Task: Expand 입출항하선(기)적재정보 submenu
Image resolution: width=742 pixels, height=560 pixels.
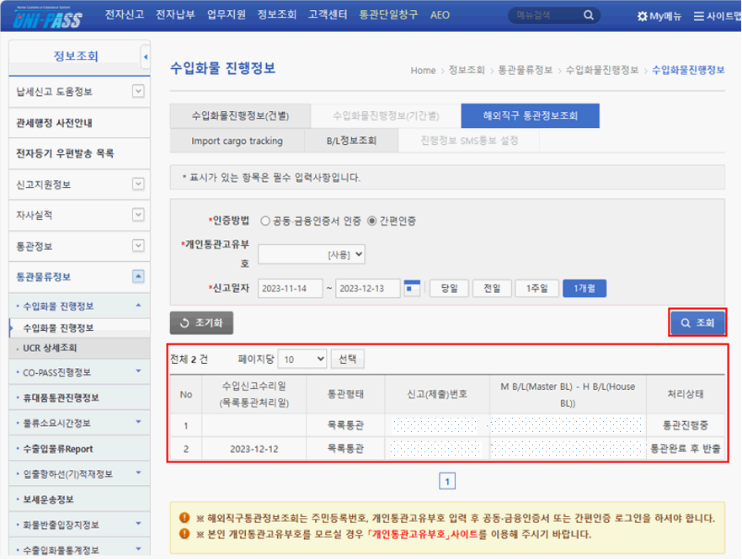Action: (x=138, y=472)
